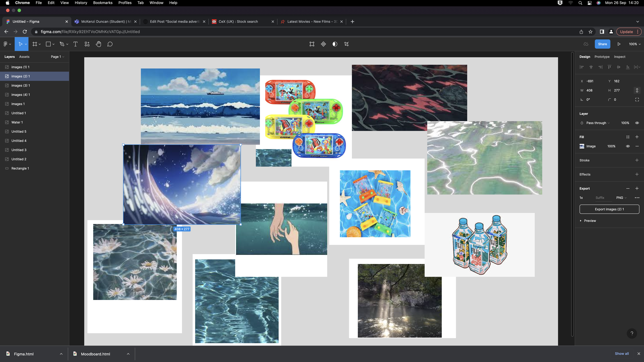Start presentation with play icon
The image size is (644, 362).
pyautogui.click(x=619, y=44)
